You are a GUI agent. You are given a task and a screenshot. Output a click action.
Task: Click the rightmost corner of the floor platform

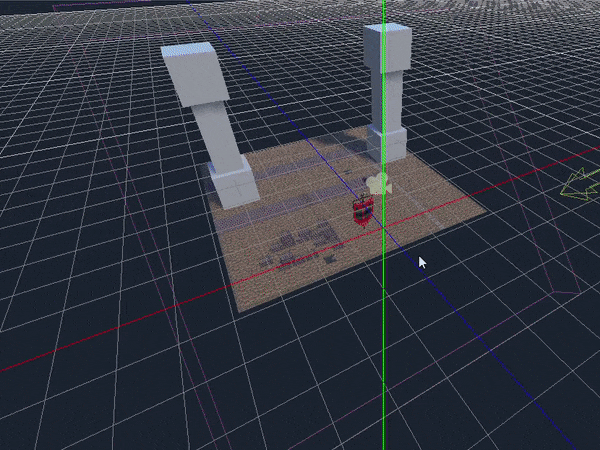click(487, 211)
